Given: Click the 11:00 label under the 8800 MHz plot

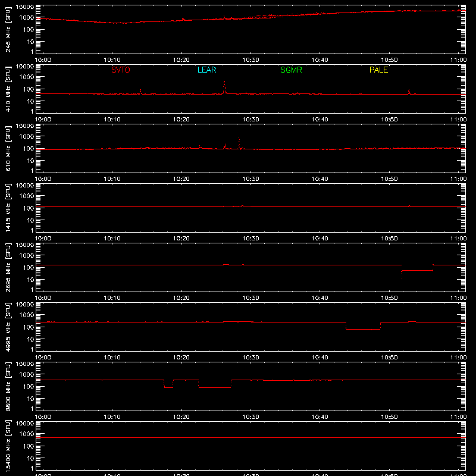Looking at the screenshot, I should 458,417.
